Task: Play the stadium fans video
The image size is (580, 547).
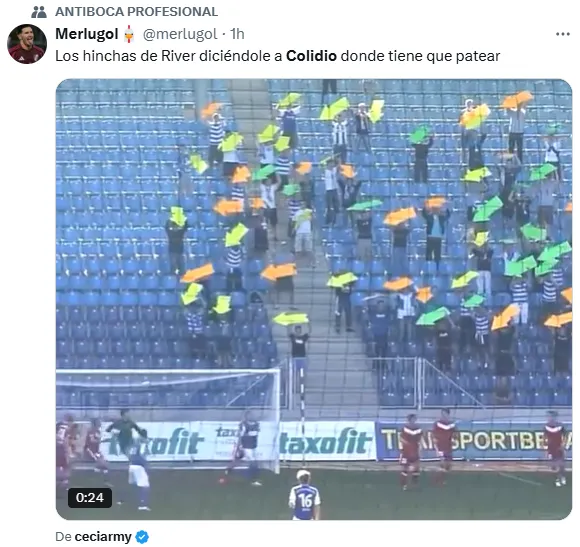Action: point(314,299)
